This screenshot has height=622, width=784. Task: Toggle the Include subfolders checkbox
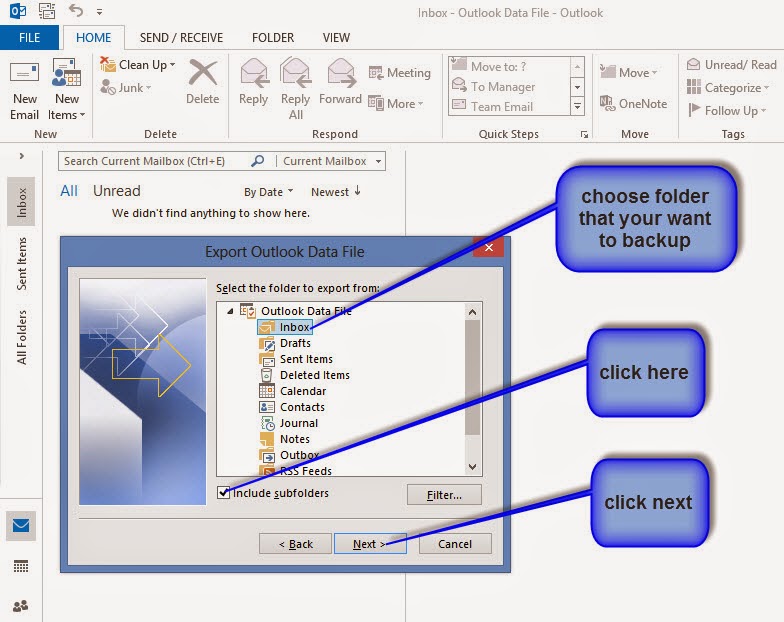224,492
